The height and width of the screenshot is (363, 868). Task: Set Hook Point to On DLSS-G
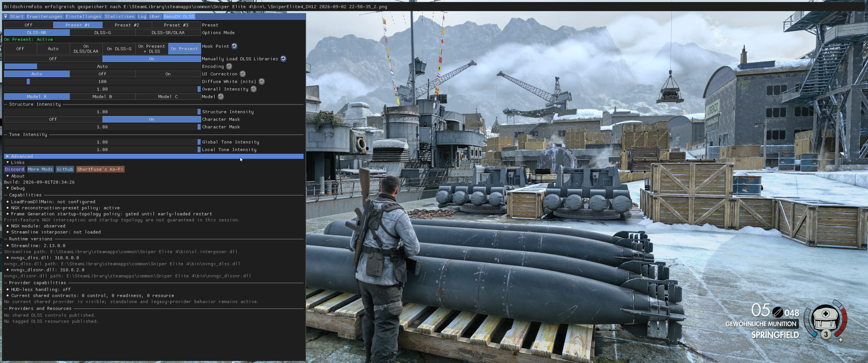tap(119, 49)
